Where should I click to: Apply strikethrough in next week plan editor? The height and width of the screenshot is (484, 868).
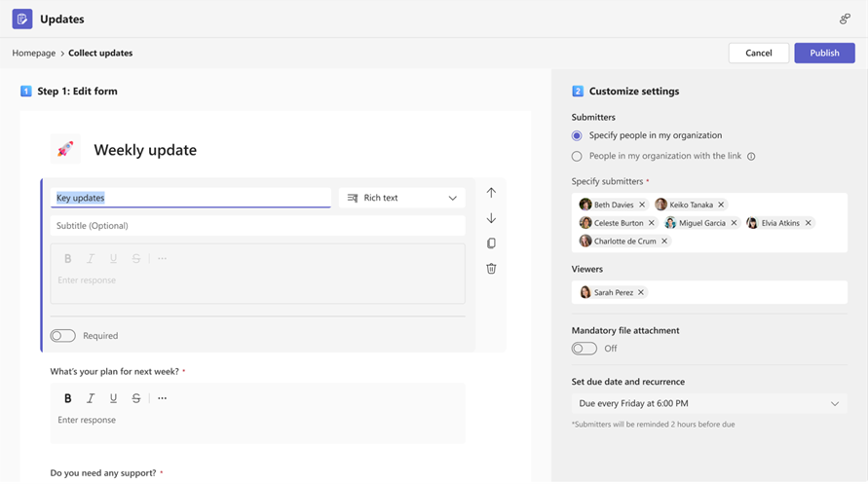click(x=136, y=398)
